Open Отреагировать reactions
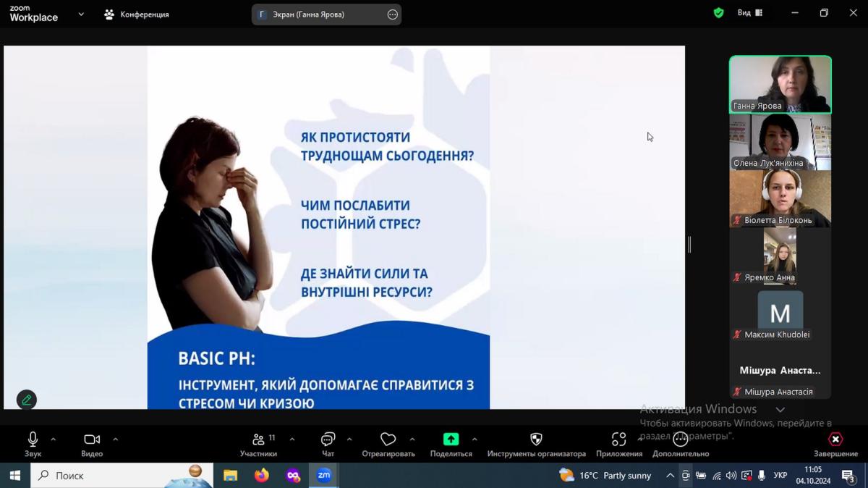The image size is (868, 488). pos(388,445)
